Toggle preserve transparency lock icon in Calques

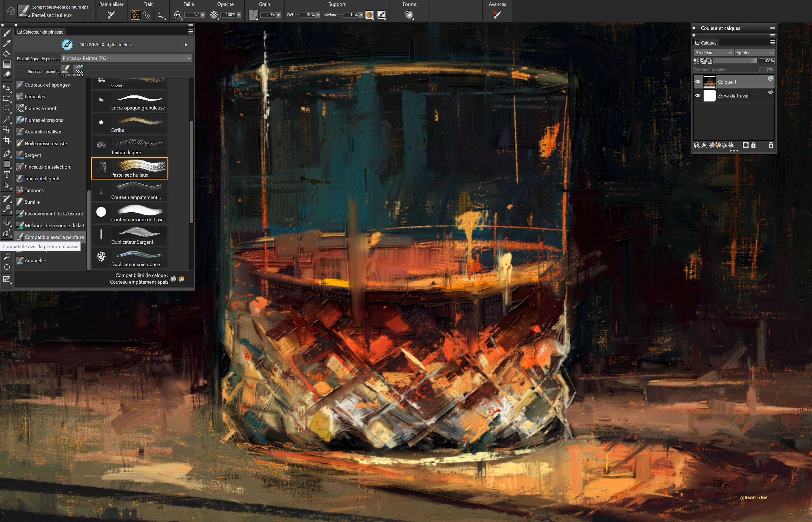pos(697,61)
